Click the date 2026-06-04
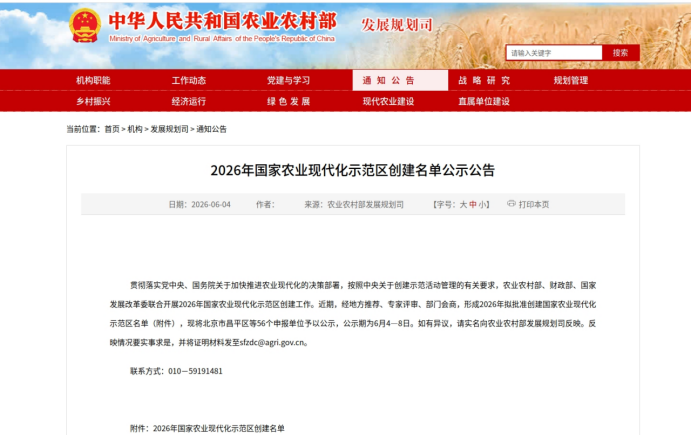The image size is (691, 435). (x=211, y=204)
